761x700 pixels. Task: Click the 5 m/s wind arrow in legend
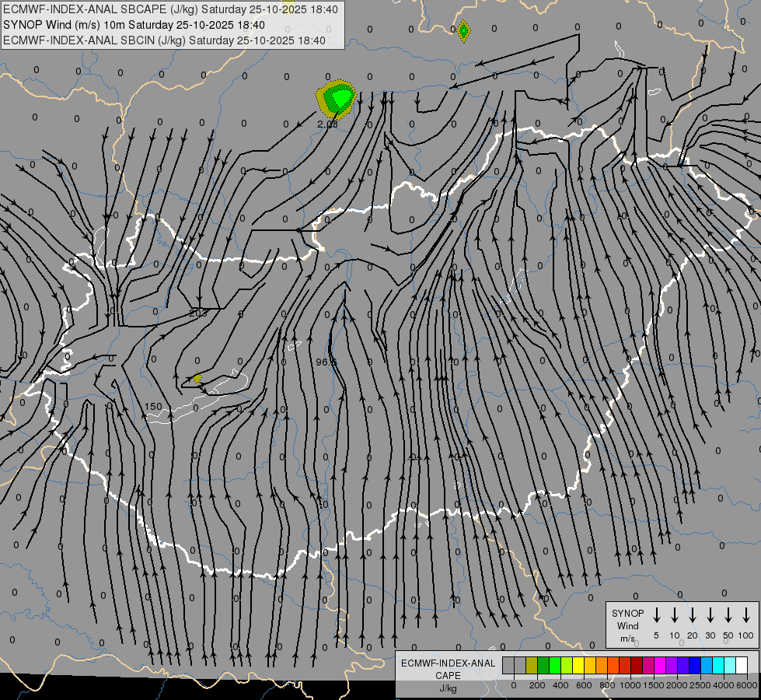coord(656,615)
